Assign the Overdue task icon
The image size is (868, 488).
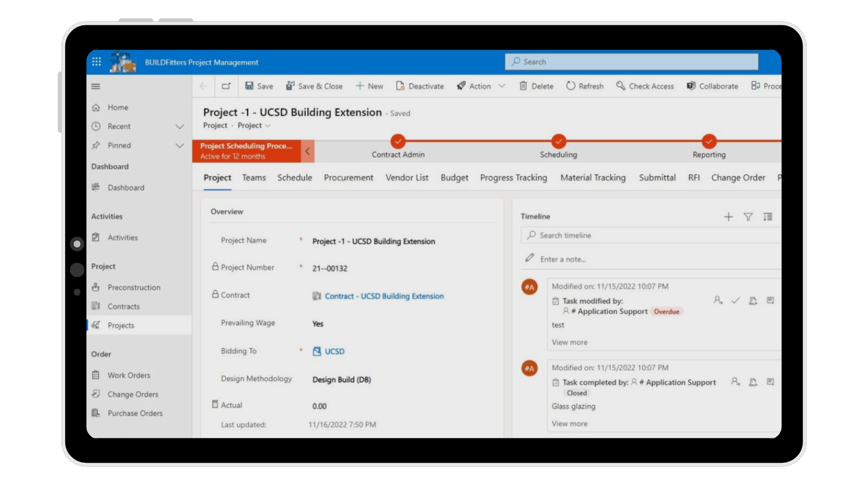tap(718, 300)
